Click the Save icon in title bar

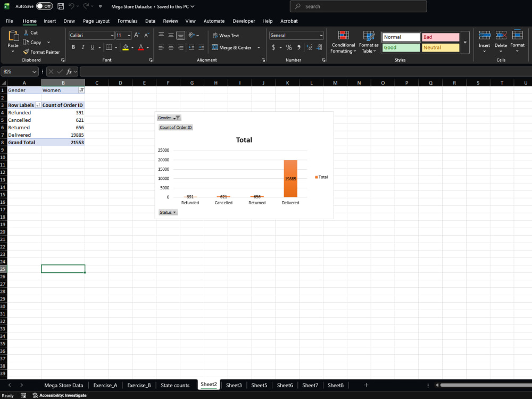(61, 6)
